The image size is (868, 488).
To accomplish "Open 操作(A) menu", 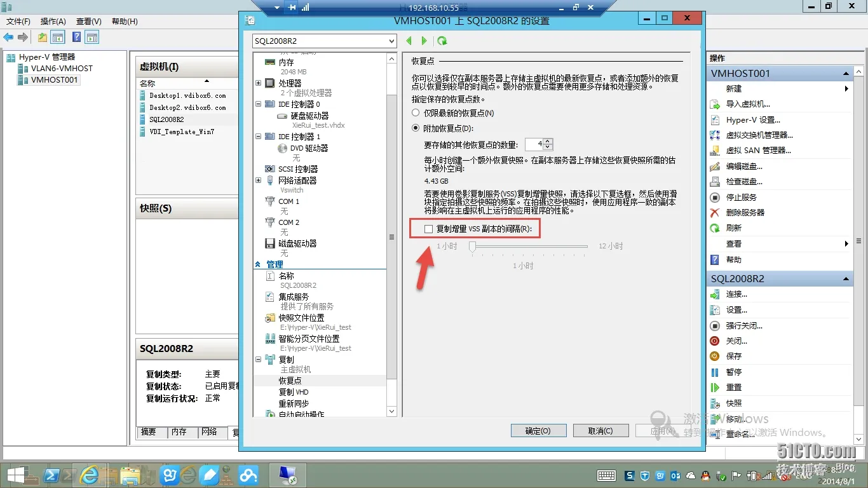I will (x=53, y=22).
